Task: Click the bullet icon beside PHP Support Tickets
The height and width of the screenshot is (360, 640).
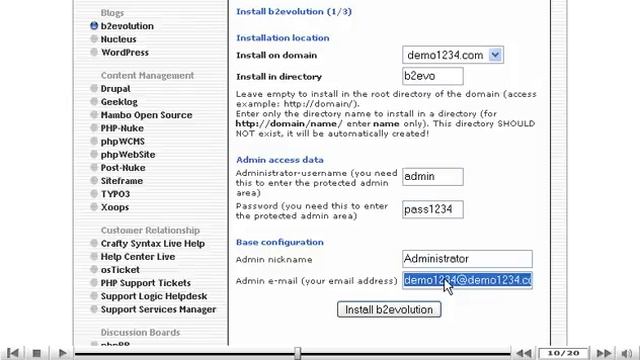Action: (94, 282)
